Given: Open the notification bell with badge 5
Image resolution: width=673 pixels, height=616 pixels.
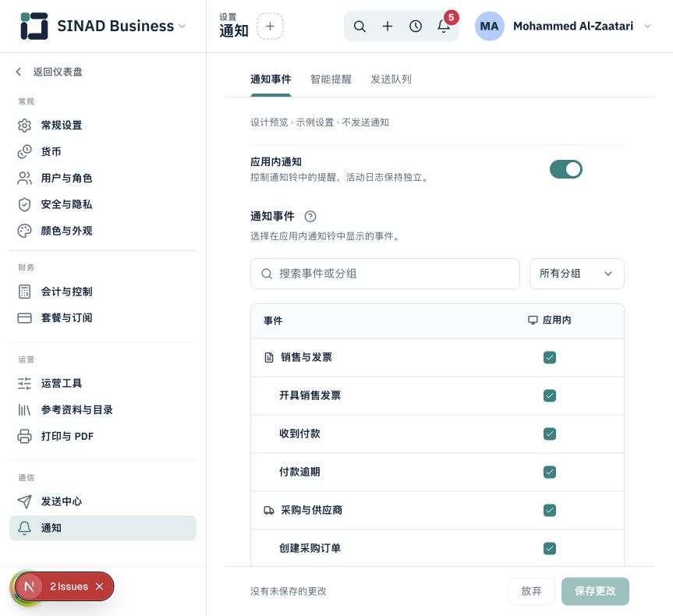Looking at the screenshot, I should tap(444, 27).
